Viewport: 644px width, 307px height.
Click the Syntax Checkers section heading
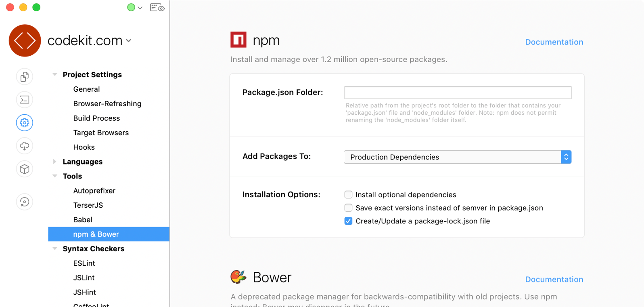[94, 249]
